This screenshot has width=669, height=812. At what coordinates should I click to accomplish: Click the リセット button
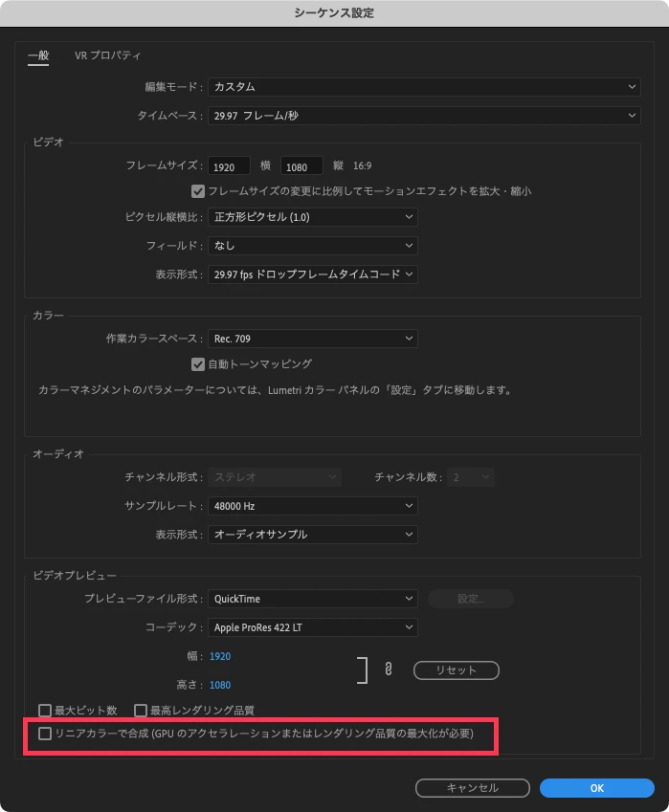click(x=456, y=670)
